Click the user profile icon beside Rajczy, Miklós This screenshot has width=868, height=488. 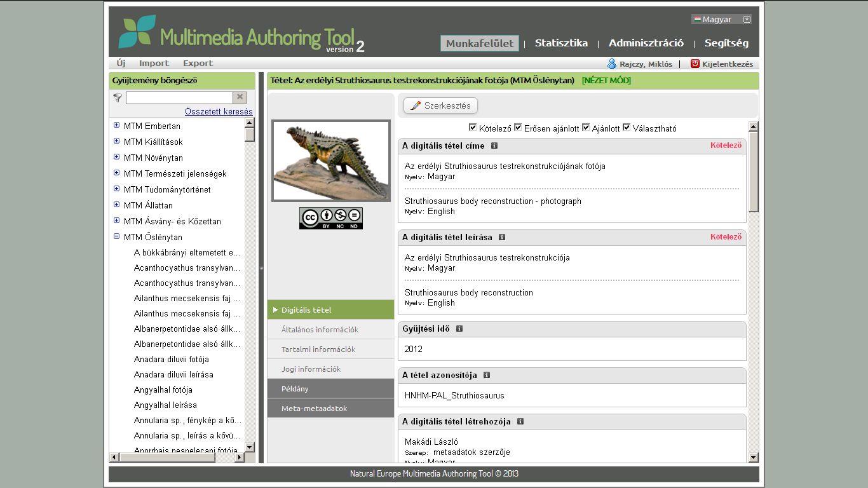click(x=612, y=64)
